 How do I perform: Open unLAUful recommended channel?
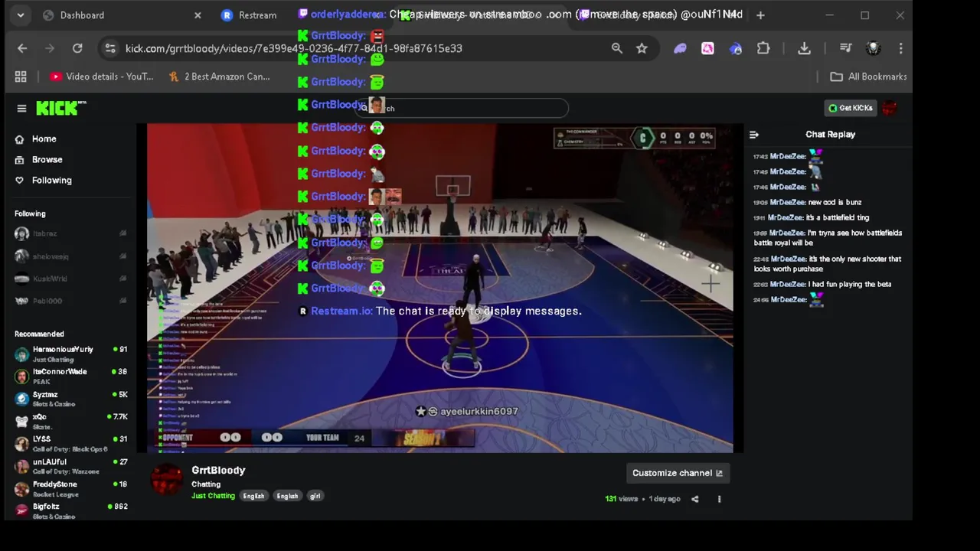(70, 466)
